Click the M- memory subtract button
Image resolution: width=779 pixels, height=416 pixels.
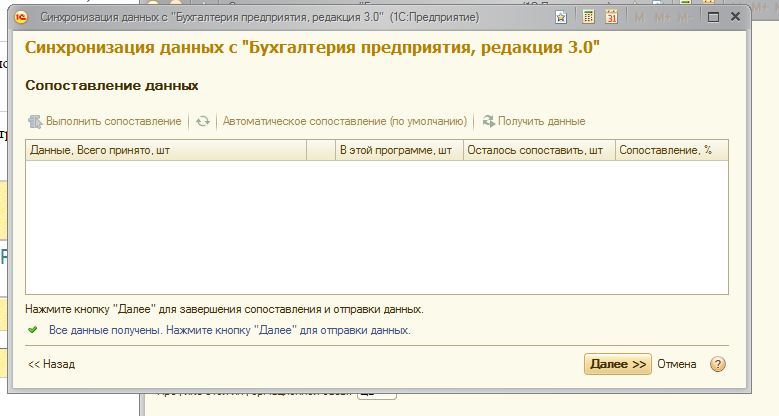coord(685,17)
